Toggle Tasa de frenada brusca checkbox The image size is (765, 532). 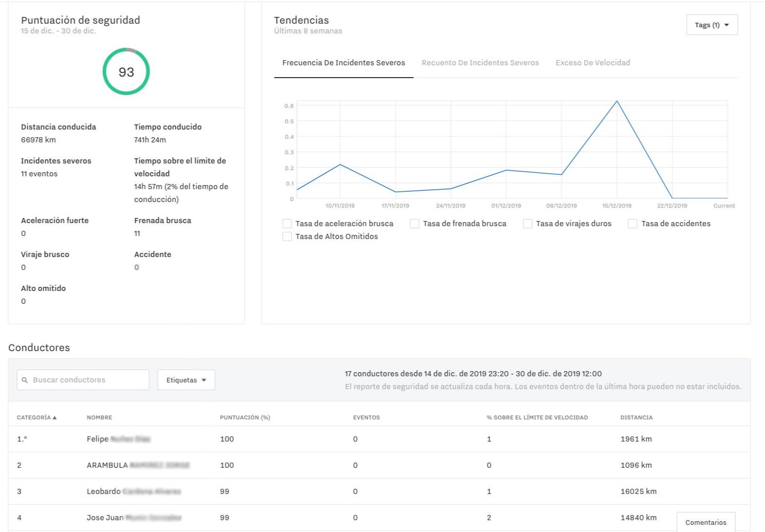pyautogui.click(x=414, y=224)
